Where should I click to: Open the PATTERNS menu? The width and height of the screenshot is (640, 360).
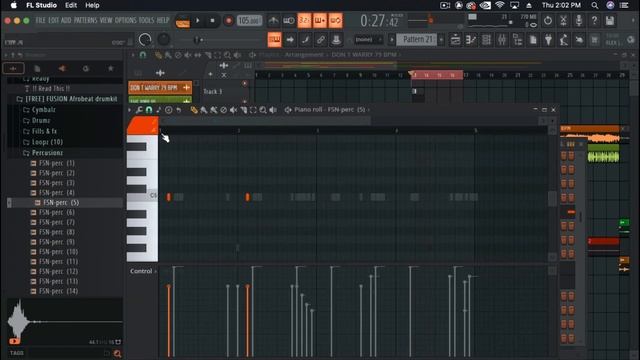[x=85, y=20]
